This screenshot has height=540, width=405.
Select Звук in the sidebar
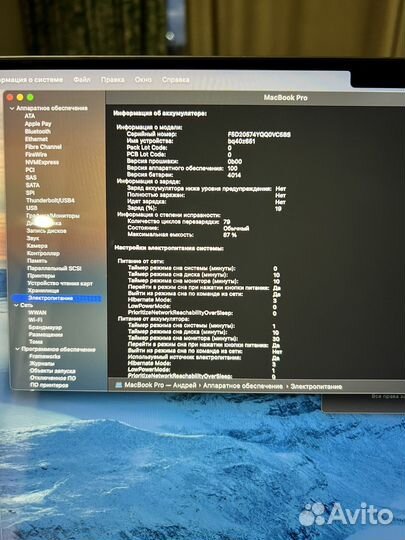point(33,238)
